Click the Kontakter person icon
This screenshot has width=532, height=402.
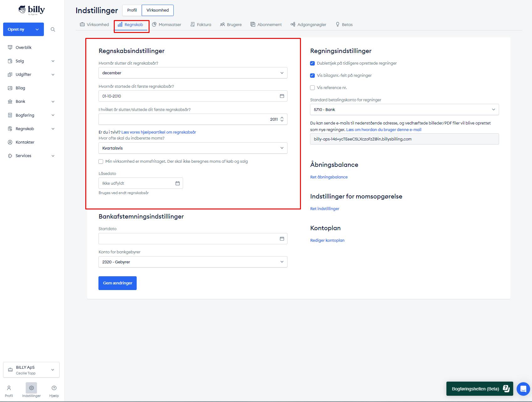(x=10, y=142)
